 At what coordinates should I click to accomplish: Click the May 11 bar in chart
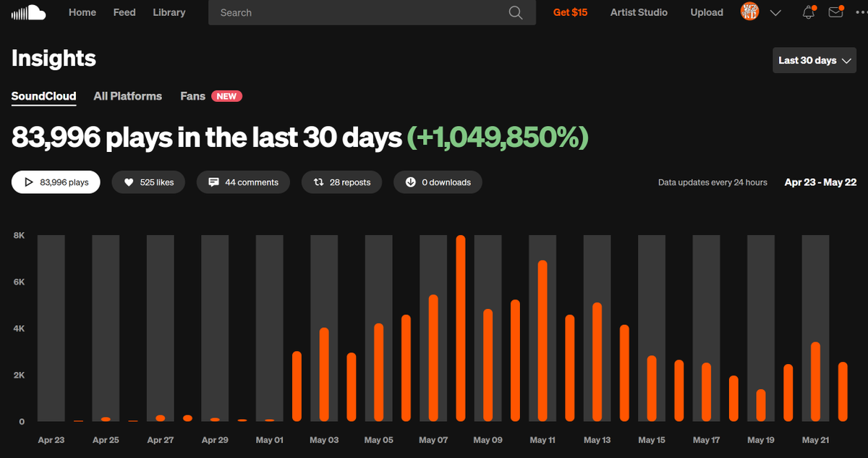542,341
